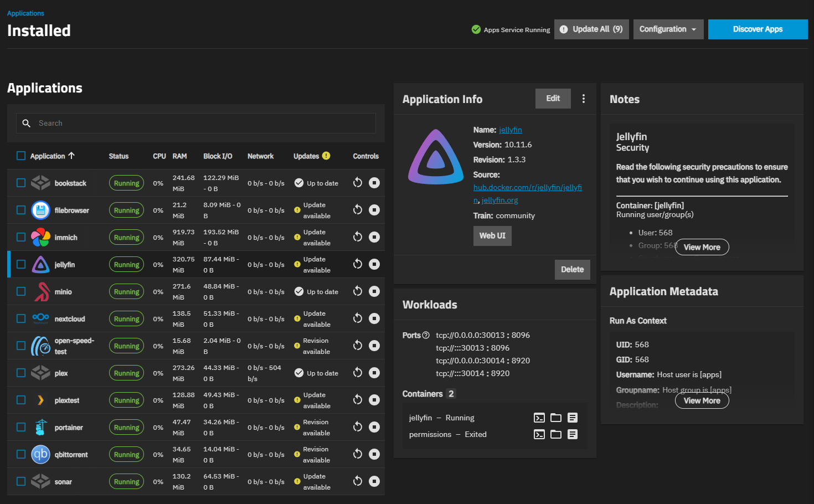
Task: Go to Applications breadcrumb
Action: [x=25, y=13]
